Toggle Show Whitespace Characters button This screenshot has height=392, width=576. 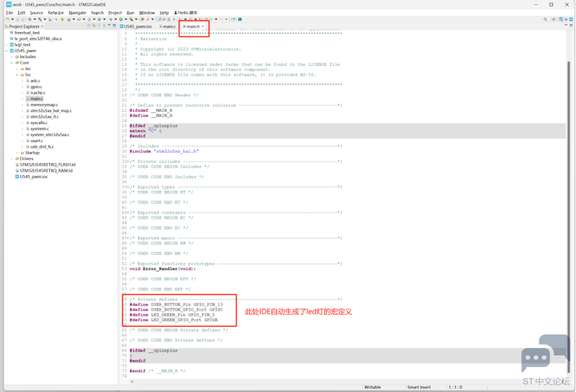(173, 19)
